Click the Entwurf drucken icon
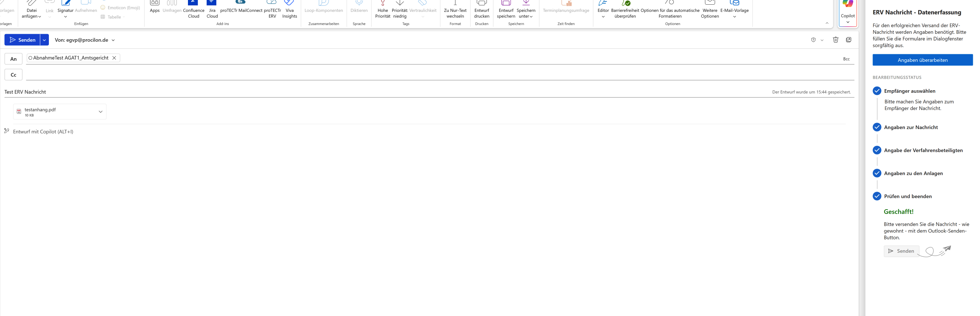 (481, 9)
